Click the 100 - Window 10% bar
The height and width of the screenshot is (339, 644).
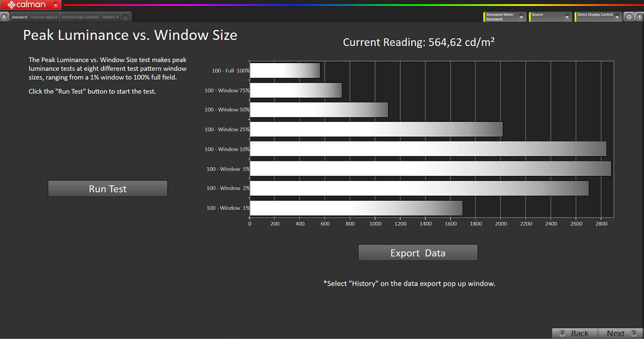[428, 149]
